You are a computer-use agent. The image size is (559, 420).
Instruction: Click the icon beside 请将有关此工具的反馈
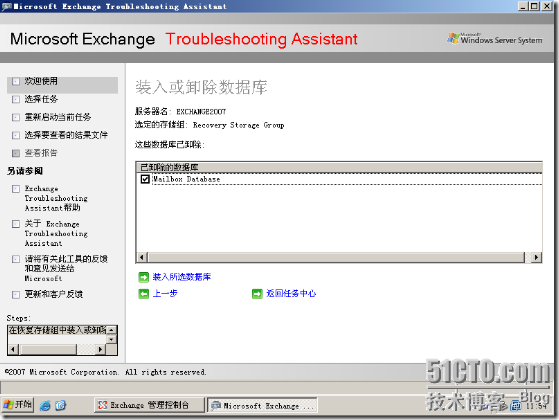tap(16, 259)
